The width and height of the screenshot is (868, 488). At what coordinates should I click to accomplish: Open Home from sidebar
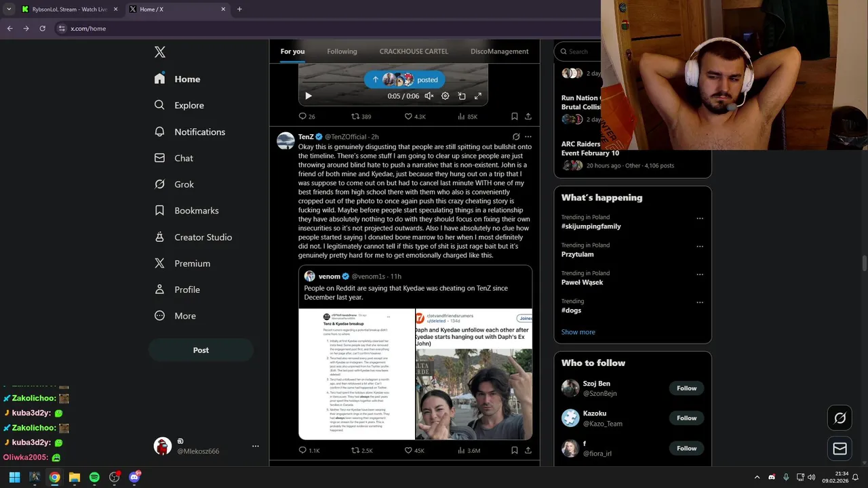(x=177, y=79)
